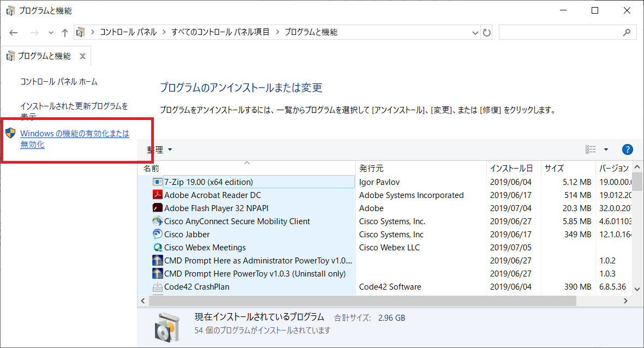Click コントロール パネル breadcrumb
The image size is (644, 348).
click(x=128, y=32)
